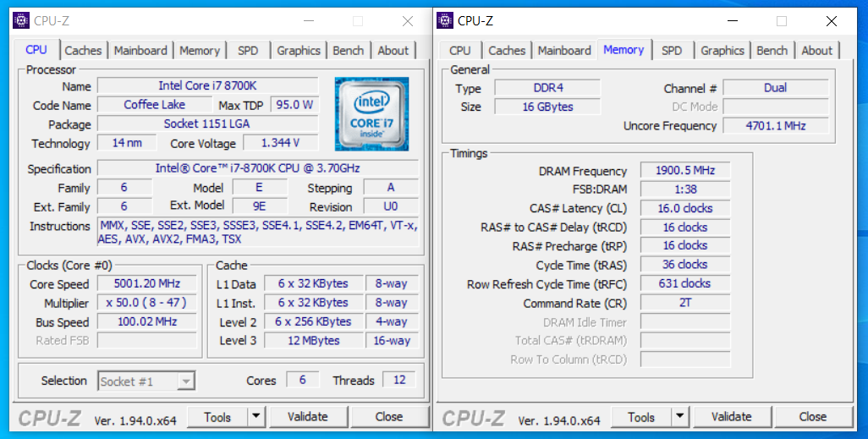Image resolution: width=868 pixels, height=439 pixels.
Task: Click the Revision value U0
Action: coord(391,206)
